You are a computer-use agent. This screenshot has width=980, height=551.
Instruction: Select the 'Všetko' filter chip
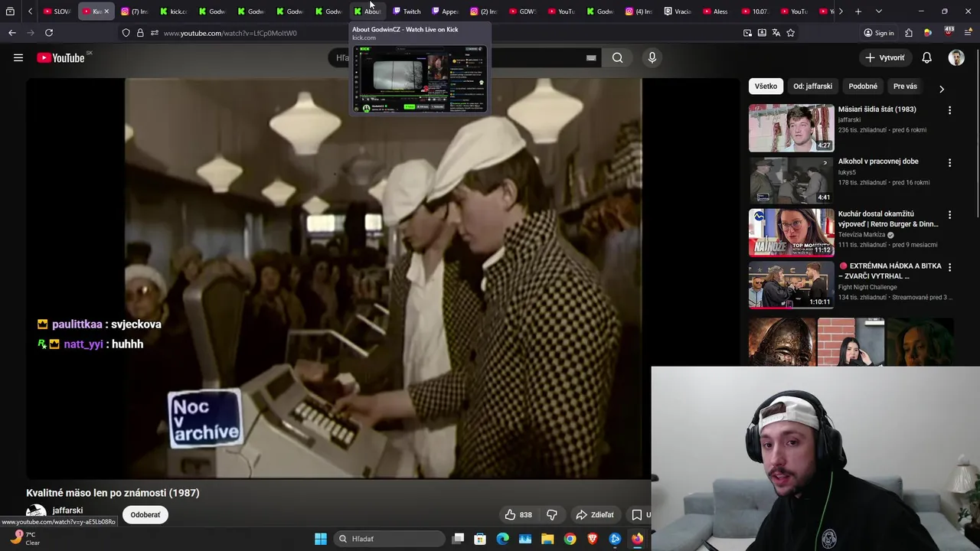pyautogui.click(x=766, y=86)
